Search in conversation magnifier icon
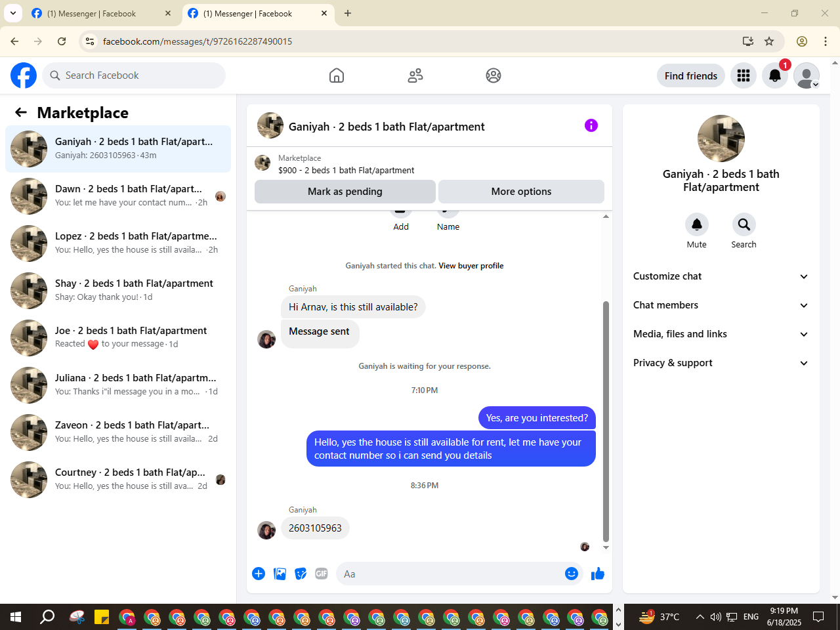 [x=744, y=224]
